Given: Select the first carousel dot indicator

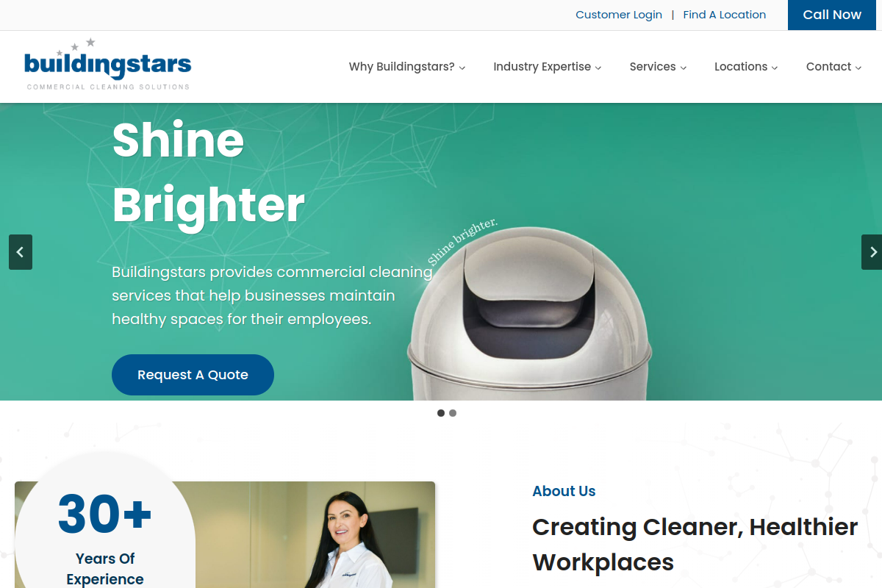Looking at the screenshot, I should tap(441, 413).
